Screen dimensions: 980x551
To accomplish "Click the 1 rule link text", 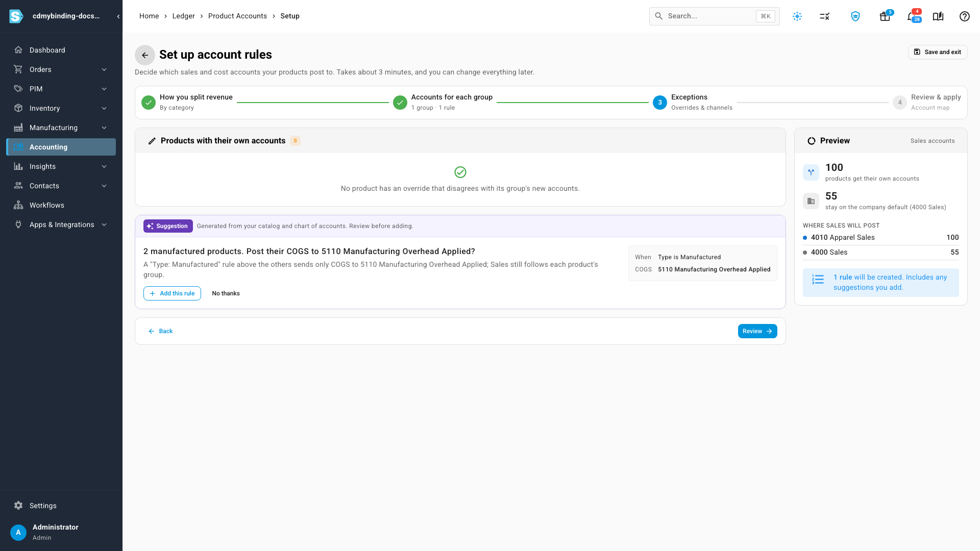I will (x=843, y=277).
